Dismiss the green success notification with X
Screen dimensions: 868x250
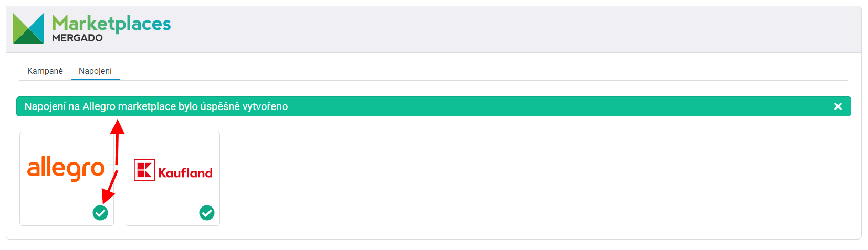coord(838,106)
